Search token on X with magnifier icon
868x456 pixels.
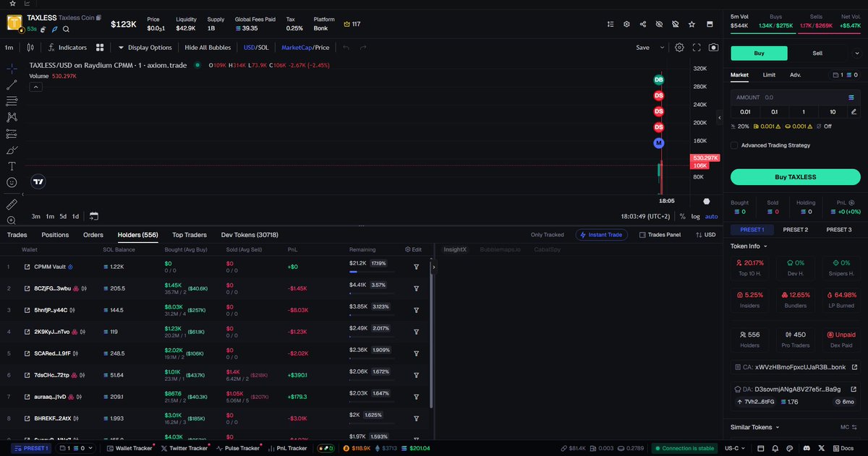coord(66,29)
